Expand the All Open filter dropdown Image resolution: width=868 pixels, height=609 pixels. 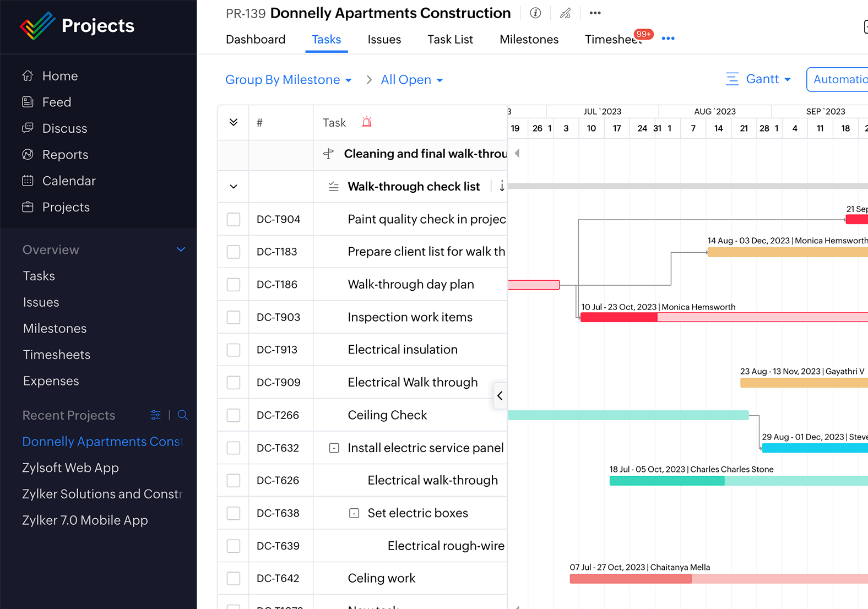click(411, 80)
